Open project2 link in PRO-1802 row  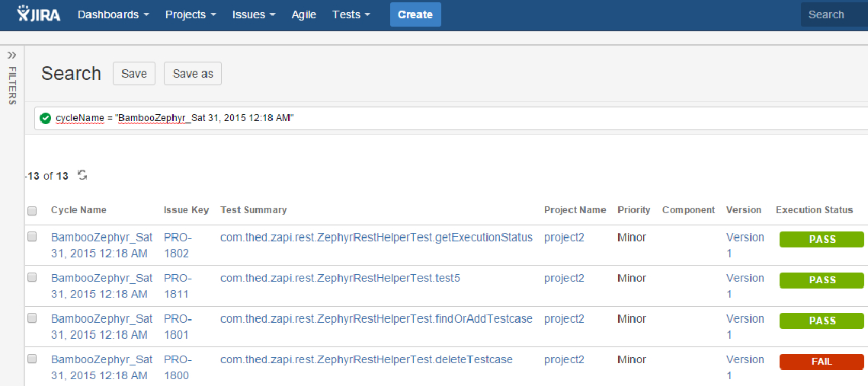click(x=564, y=238)
